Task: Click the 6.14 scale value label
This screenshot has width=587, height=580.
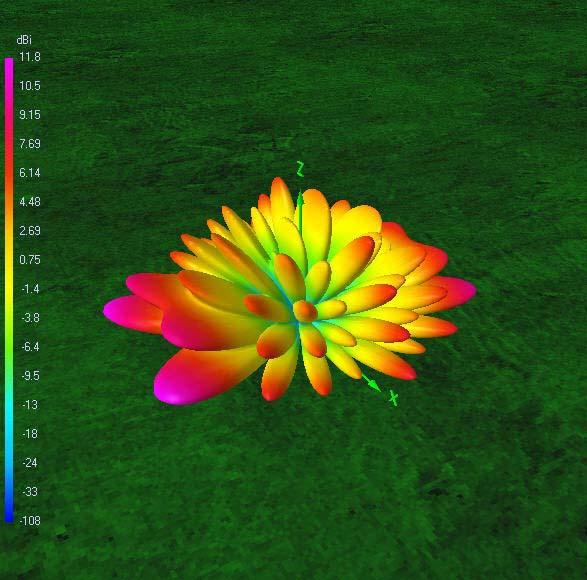Action: click(x=30, y=173)
